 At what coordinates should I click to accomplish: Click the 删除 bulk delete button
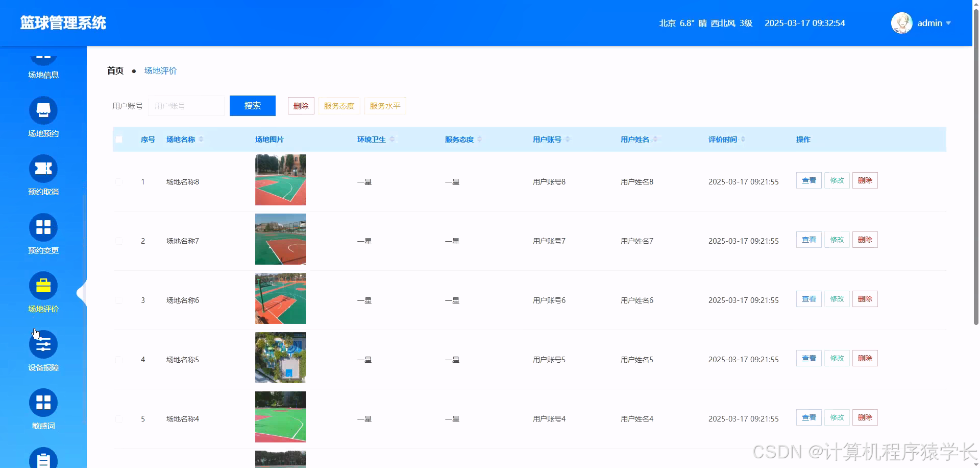click(301, 106)
